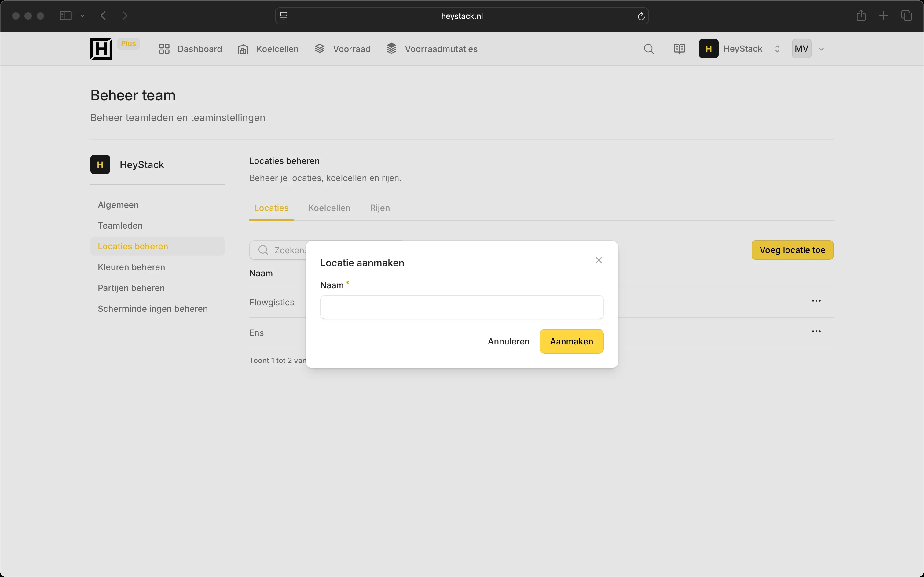This screenshot has height=577, width=924.
Task: Focus the Naam input field in dialog
Action: point(462,307)
